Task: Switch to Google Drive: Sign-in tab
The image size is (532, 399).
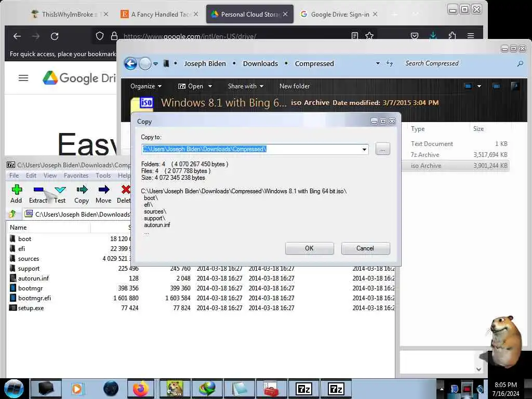Action: 339,14
